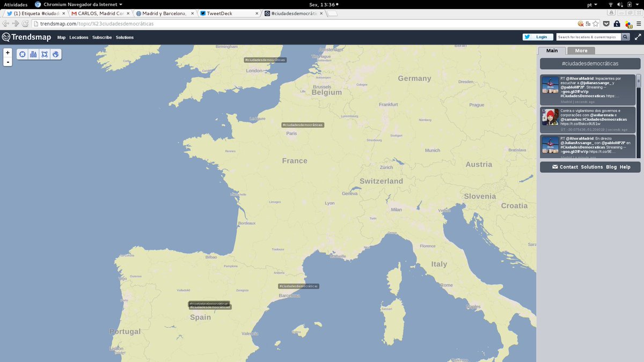Image resolution: width=644 pixels, height=362 pixels.
Task: Open pt keyboard layout dropdown
Action: 593,4
